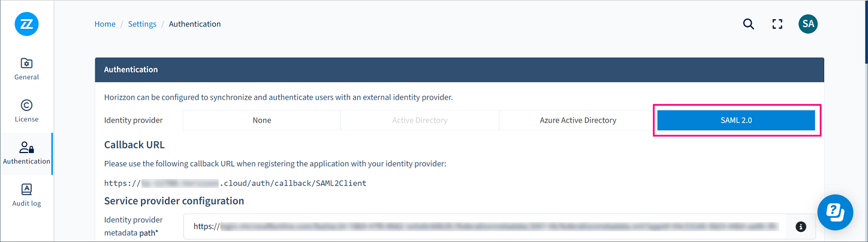Select SAML 2.0 identity provider

coord(736,120)
